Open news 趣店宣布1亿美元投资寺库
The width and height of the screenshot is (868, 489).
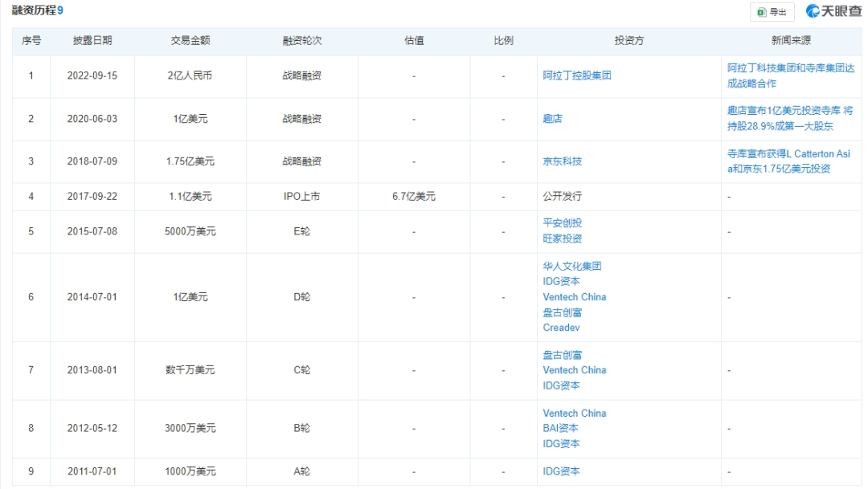tap(790, 118)
